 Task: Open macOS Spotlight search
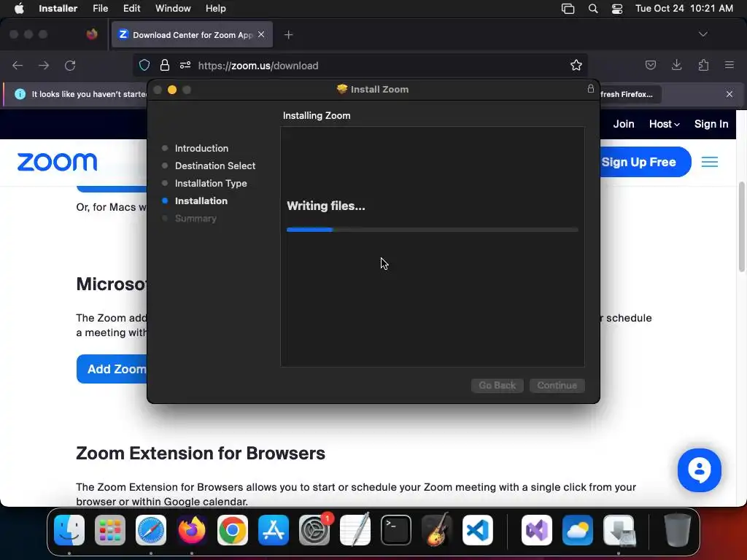click(x=592, y=9)
